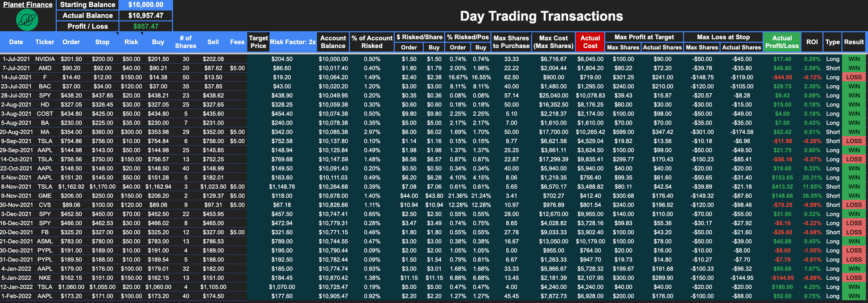Select the -$144.95 loss value
Screen dimensions: 868x303
point(782,278)
